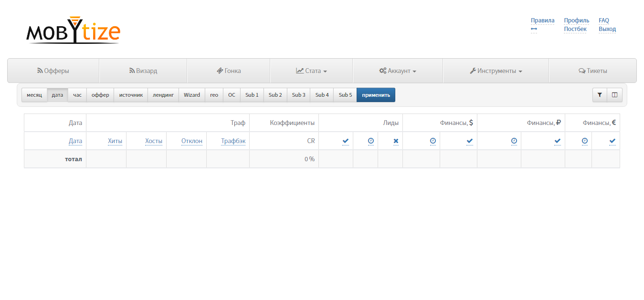Sort by approved checkmark under Финансы, ₽
Image resolution: width=644 pixels, height=300 pixels.
[x=558, y=141]
